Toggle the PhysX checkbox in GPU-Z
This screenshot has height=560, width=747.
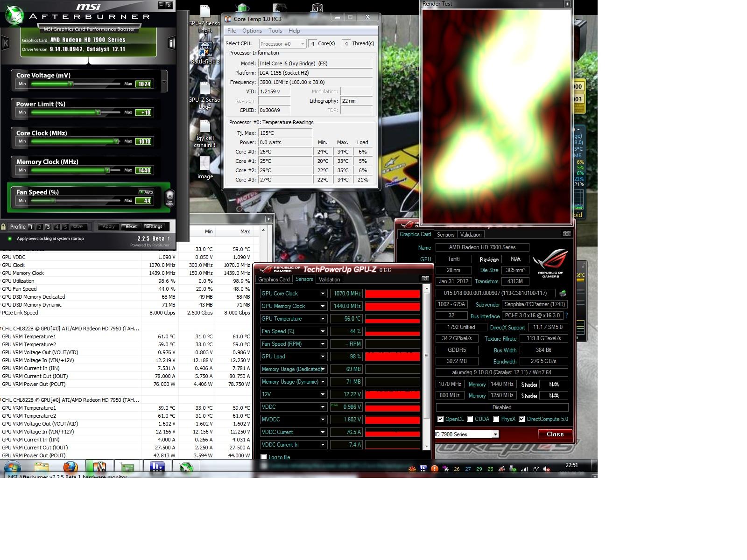pos(496,419)
